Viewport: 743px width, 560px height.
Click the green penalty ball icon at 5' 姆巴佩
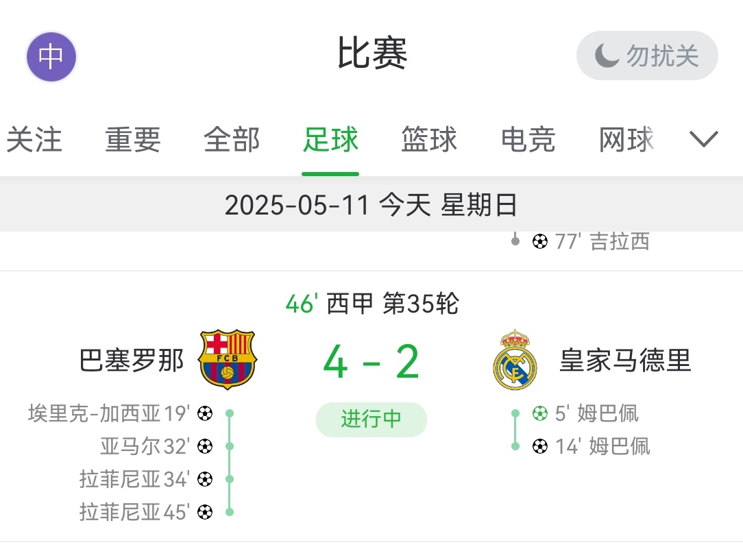click(x=540, y=413)
